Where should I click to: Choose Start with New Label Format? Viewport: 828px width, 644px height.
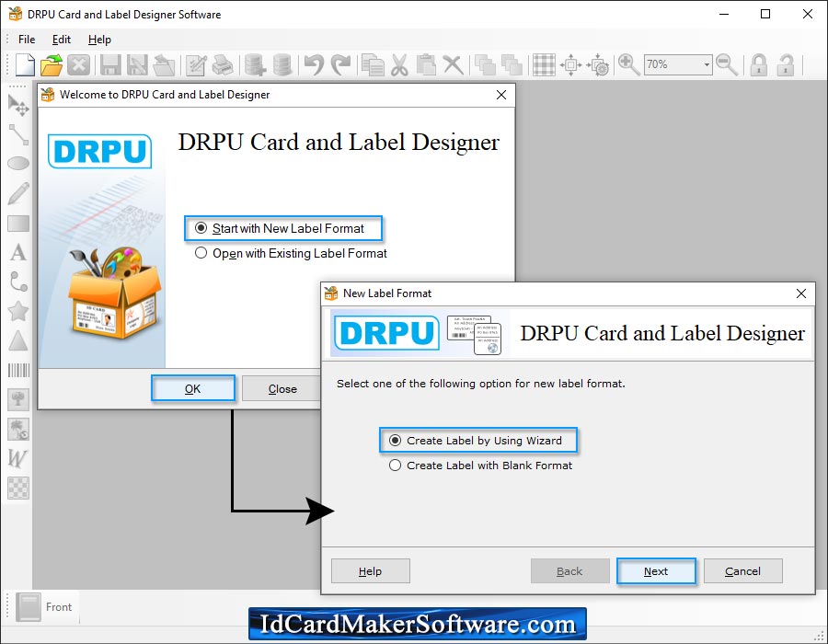(x=280, y=228)
